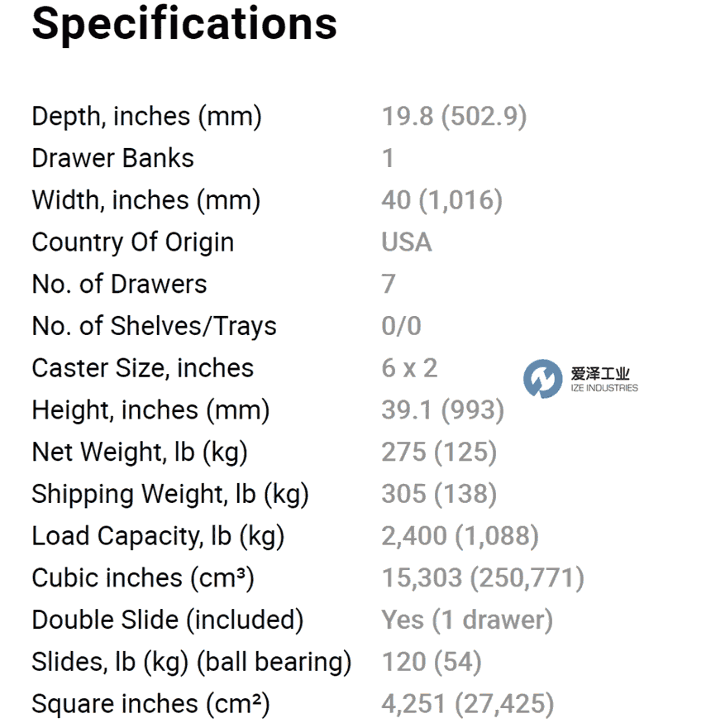Click the Caster Size, inches label
This screenshot has height=728, width=711.
tap(143, 368)
